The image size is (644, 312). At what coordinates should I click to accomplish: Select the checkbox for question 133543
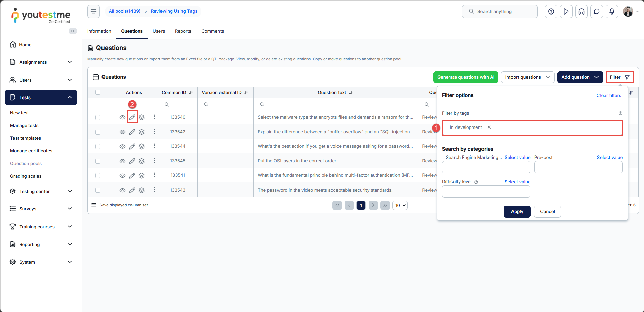98,190
